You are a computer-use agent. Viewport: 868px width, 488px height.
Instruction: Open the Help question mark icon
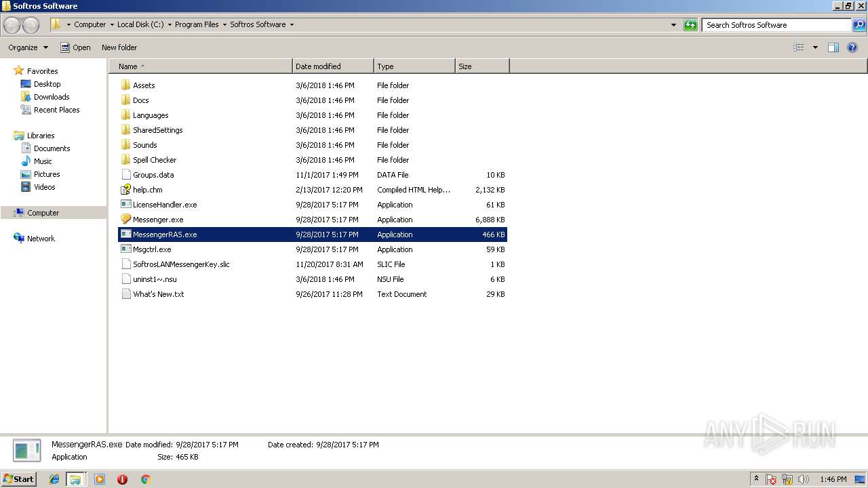tap(852, 47)
